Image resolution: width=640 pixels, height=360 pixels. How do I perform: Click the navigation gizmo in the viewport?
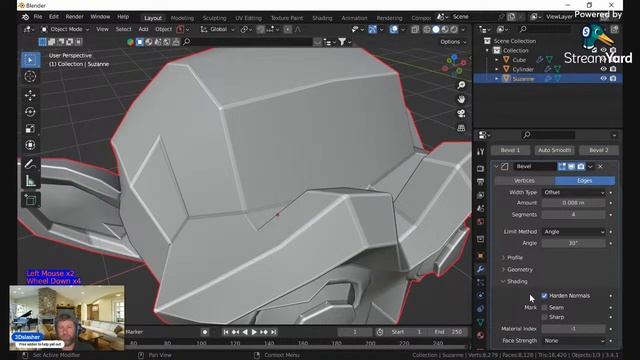click(x=454, y=65)
